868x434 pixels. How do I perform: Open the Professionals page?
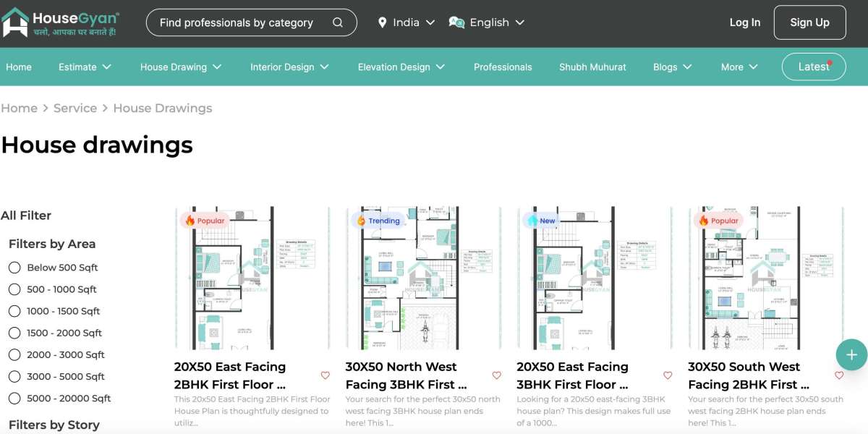[x=503, y=67]
